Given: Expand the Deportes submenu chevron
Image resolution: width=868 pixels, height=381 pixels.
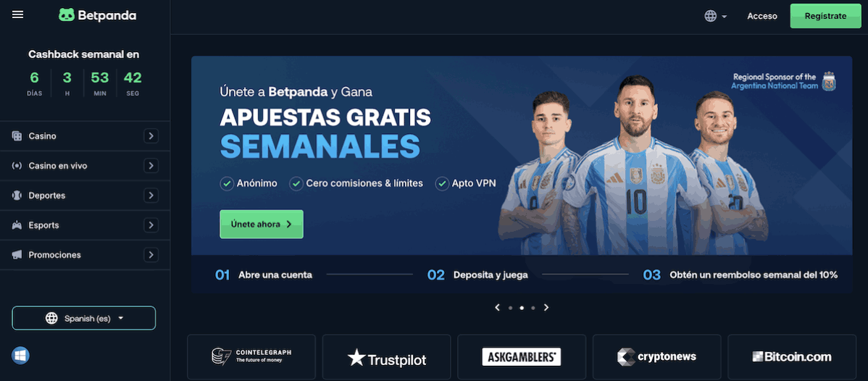Looking at the screenshot, I should [151, 196].
